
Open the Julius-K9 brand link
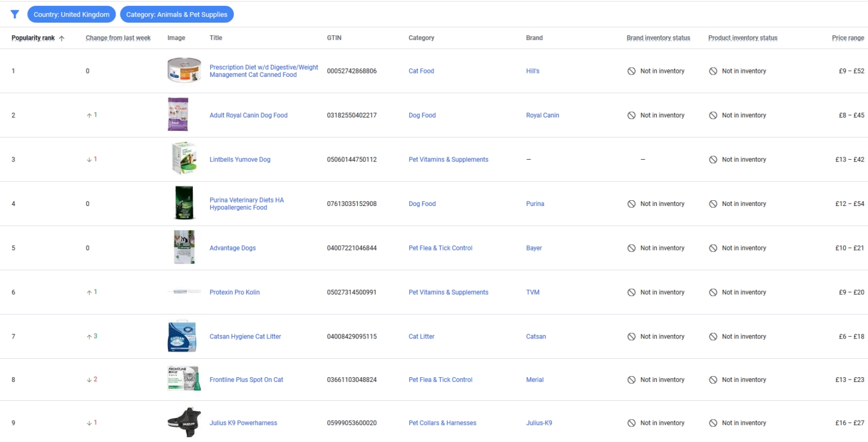pyautogui.click(x=539, y=422)
